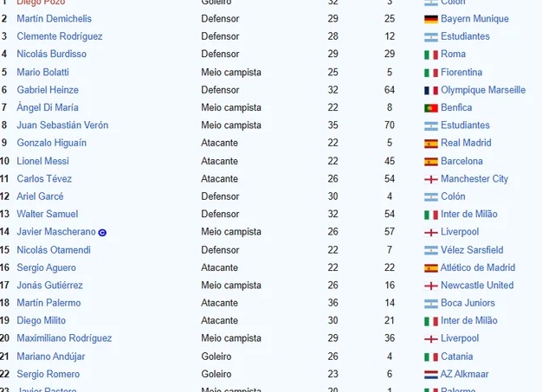
Task: Click the captain icon next to Javier Mascherano
Action: [x=102, y=233]
